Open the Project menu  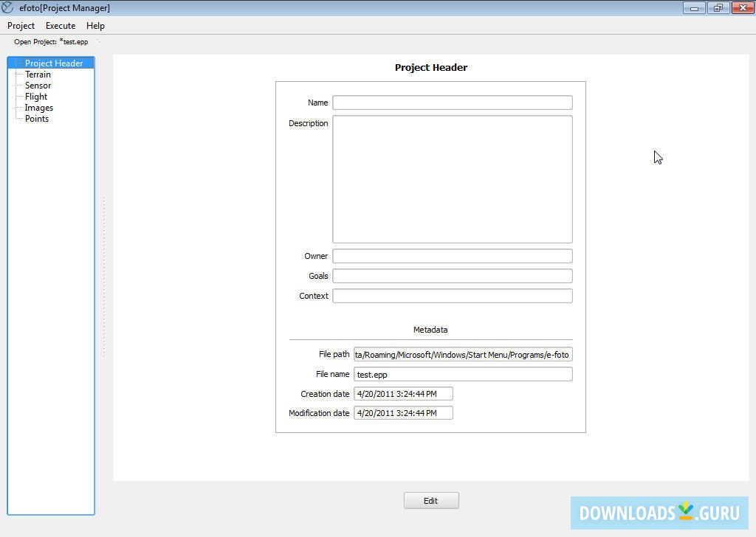click(x=21, y=26)
